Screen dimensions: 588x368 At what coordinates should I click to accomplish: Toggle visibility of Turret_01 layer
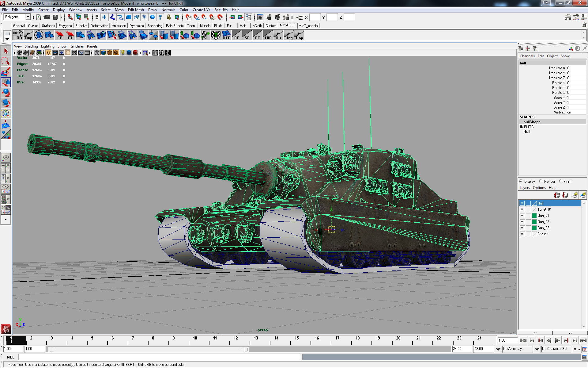point(522,209)
